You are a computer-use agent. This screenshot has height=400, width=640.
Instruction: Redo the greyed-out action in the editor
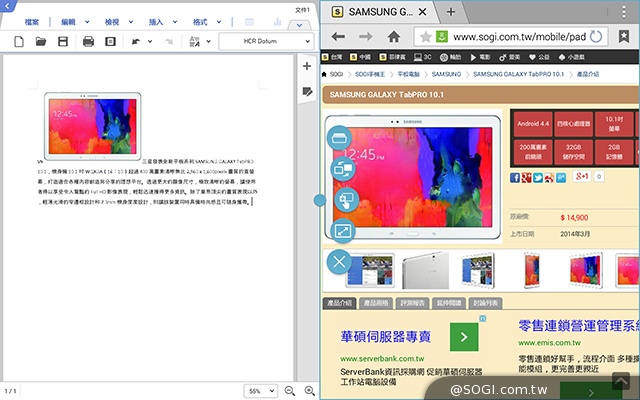click(x=169, y=41)
